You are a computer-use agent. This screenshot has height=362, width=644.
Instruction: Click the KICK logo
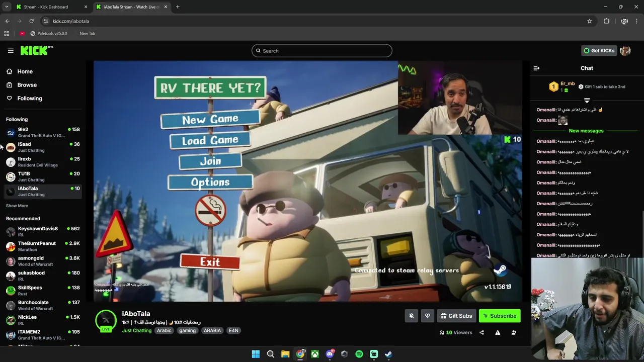[37, 50]
